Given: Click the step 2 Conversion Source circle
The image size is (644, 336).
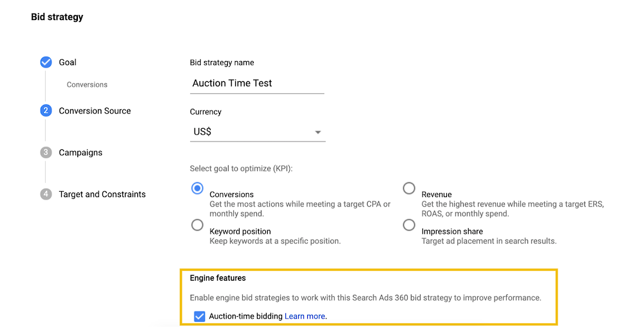Looking at the screenshot, I should pyautogui.click(x=46, y=111).
